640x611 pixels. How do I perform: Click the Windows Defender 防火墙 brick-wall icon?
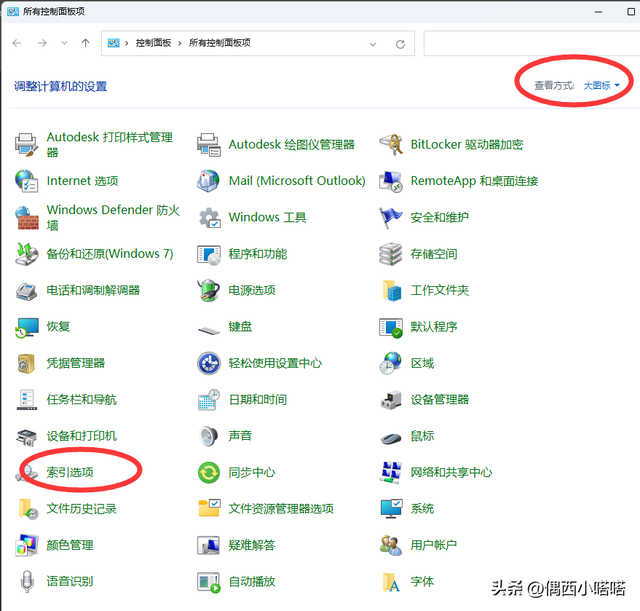point(27,217)
